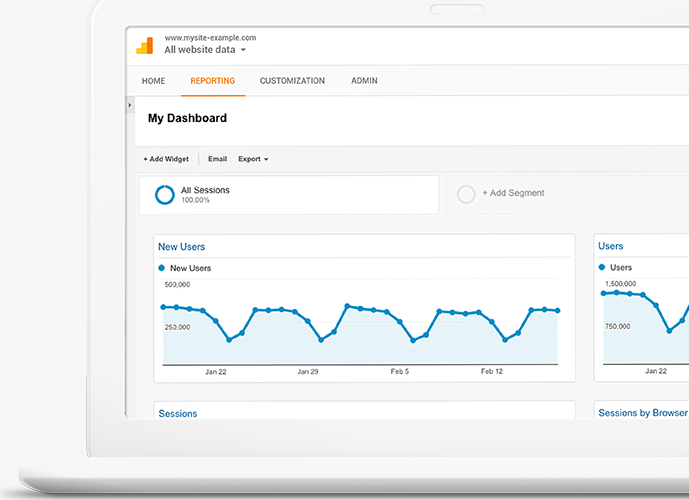Open the Export dropdown menu
689x500 pixels.
[253, 159]
